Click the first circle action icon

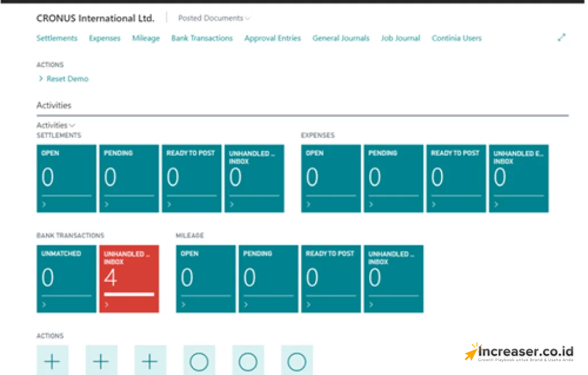(199, 361)
